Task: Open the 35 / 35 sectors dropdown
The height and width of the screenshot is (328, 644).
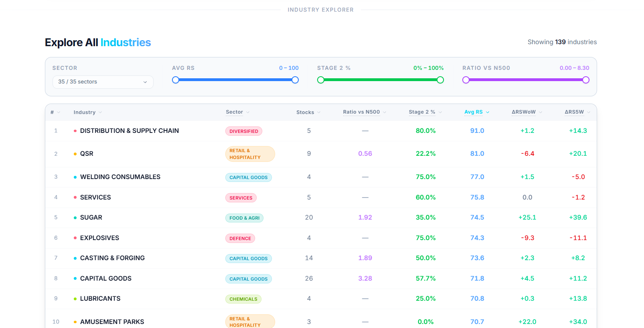Action: click(x=103, y=82)
